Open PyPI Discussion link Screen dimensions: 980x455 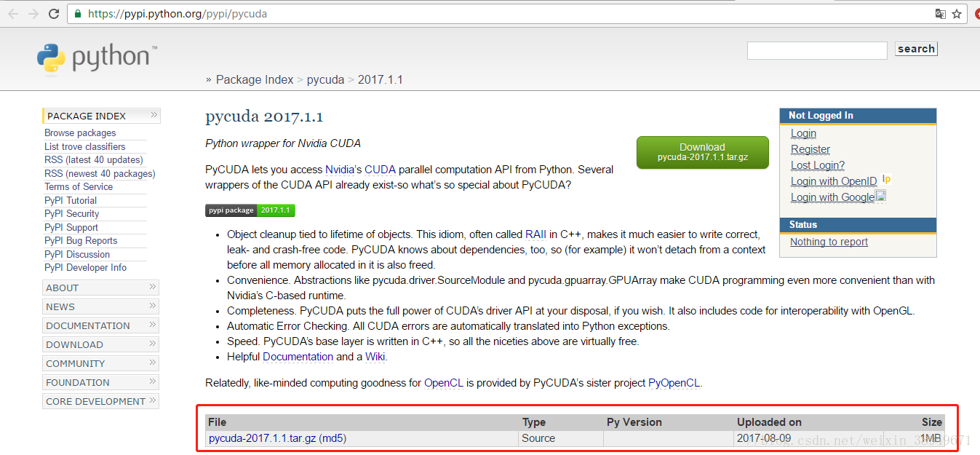(x=77, y=254)
